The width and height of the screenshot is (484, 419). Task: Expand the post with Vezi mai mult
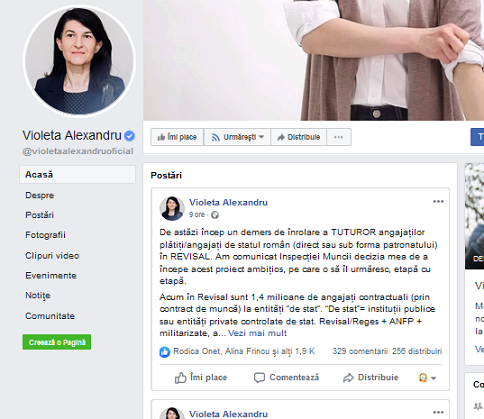[x=257, y=333]
